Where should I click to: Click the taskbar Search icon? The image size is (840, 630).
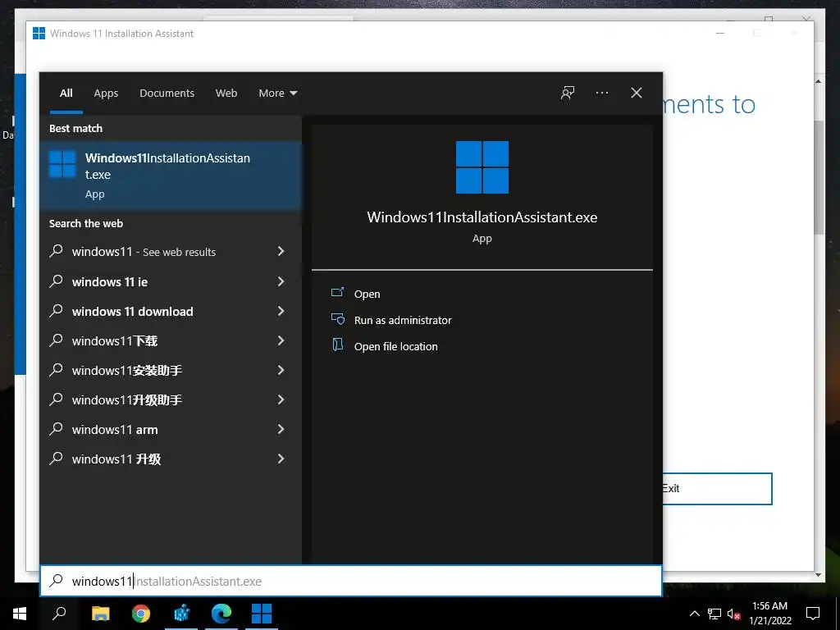(x=59, y=614)
